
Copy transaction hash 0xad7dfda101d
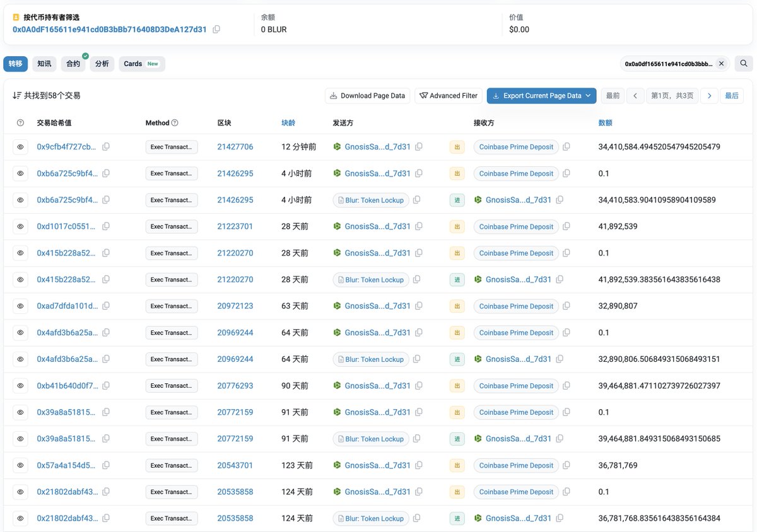pyautogui.click(x=106, y=306)
